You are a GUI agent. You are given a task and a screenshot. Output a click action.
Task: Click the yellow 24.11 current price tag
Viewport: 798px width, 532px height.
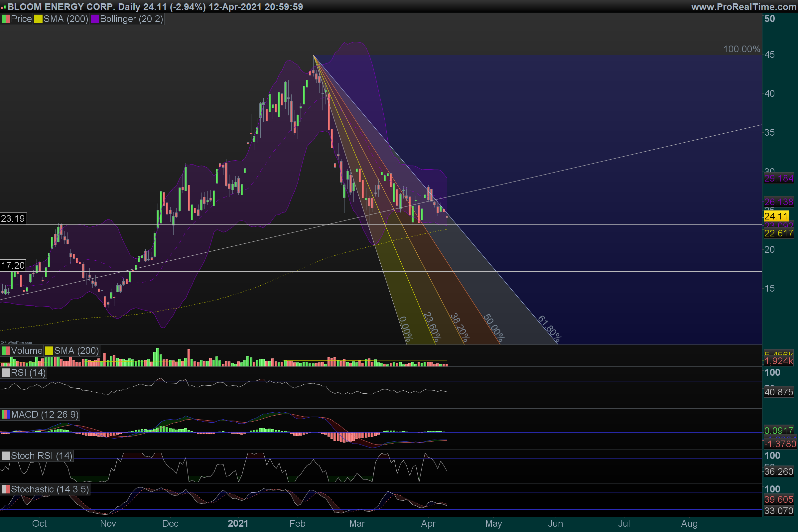pos(776,216)
